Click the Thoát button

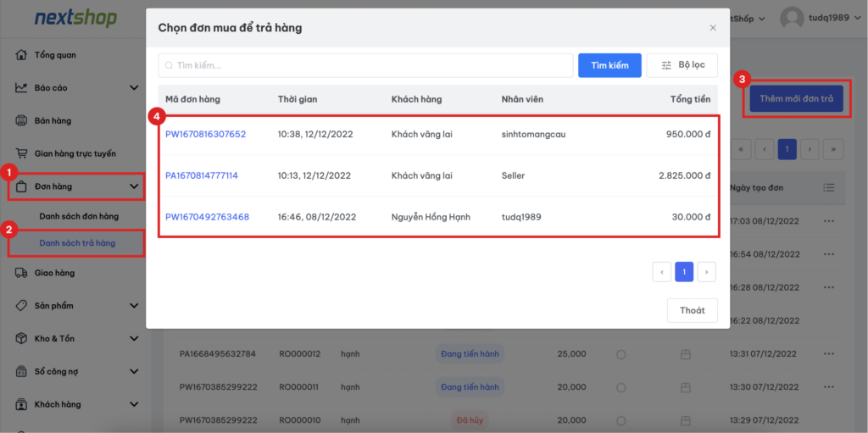(x=692, y=310)
